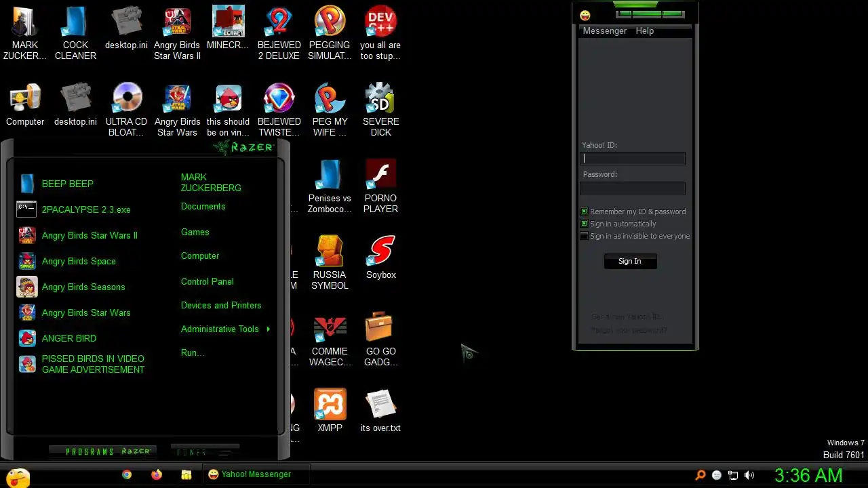Click Forgot your password link
Screen dimensions: 868x488
click(x=629, y=330)
